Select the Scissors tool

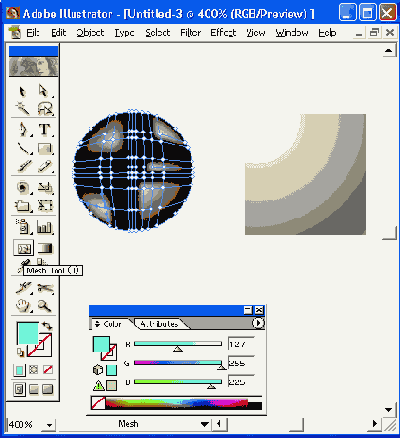click(44, 288)
